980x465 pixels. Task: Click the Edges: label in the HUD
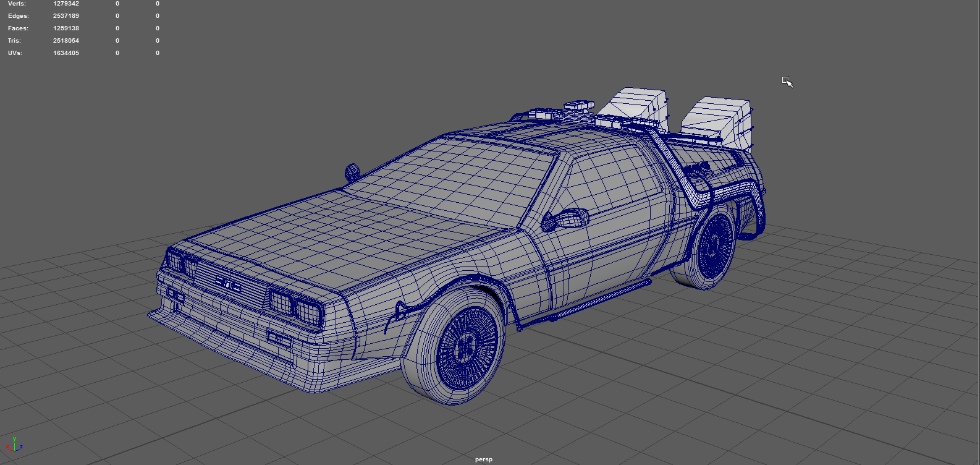coord(19,16)
